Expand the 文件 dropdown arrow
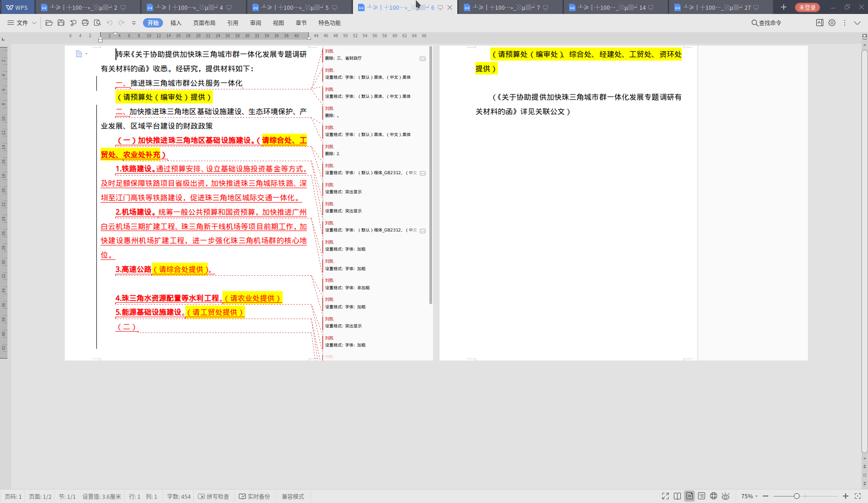Image resolution: width=868 pixels, height=503 pixels. point(34,23)
